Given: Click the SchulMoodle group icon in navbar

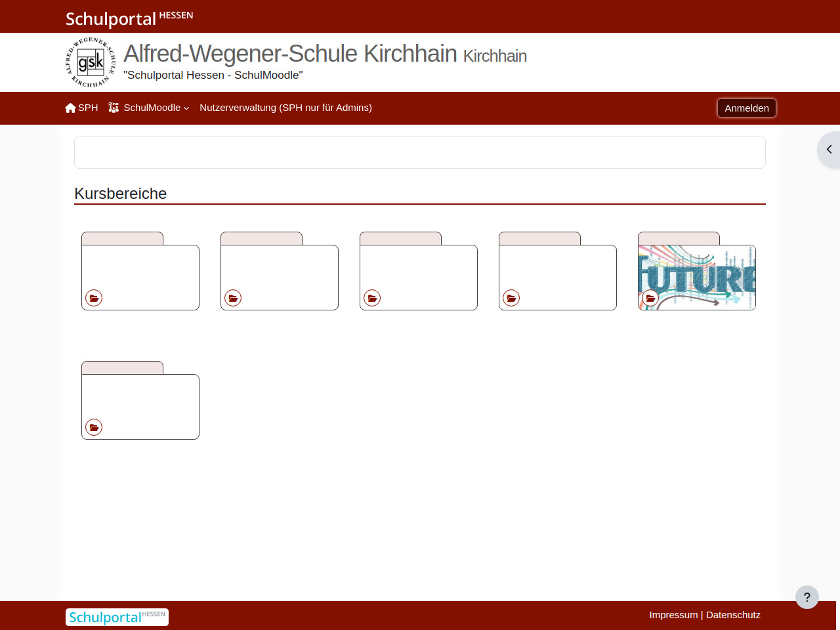Looking at the screenshot, I should pyautogui.click(x=114, y=108).
